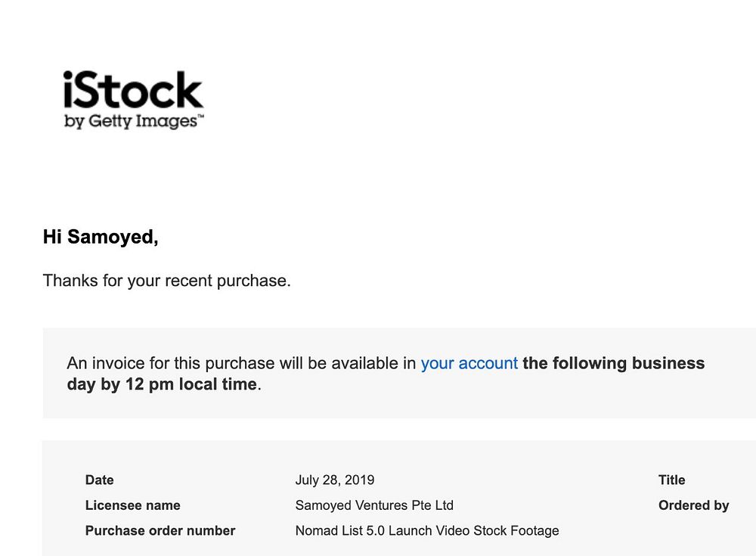Open the 'your account' link
This screenshot has width=756, height=556.
(x=469, y=363)
